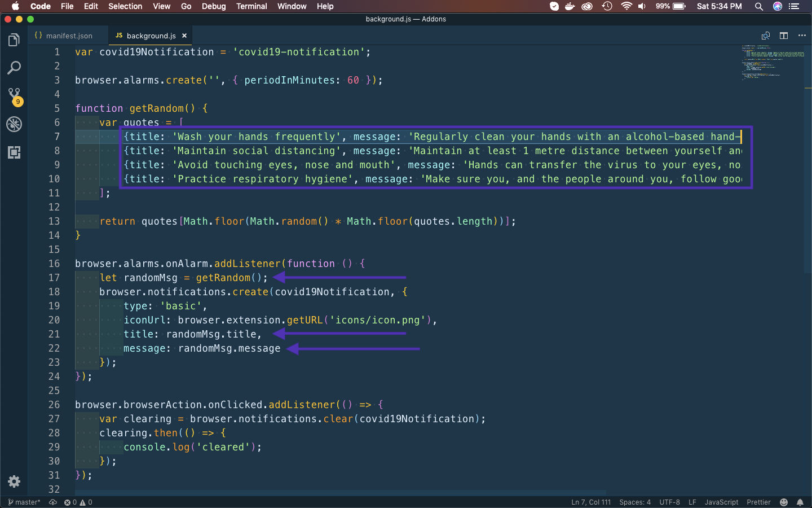
Task: Close the background.js tab
Action: tap(184, 36)
